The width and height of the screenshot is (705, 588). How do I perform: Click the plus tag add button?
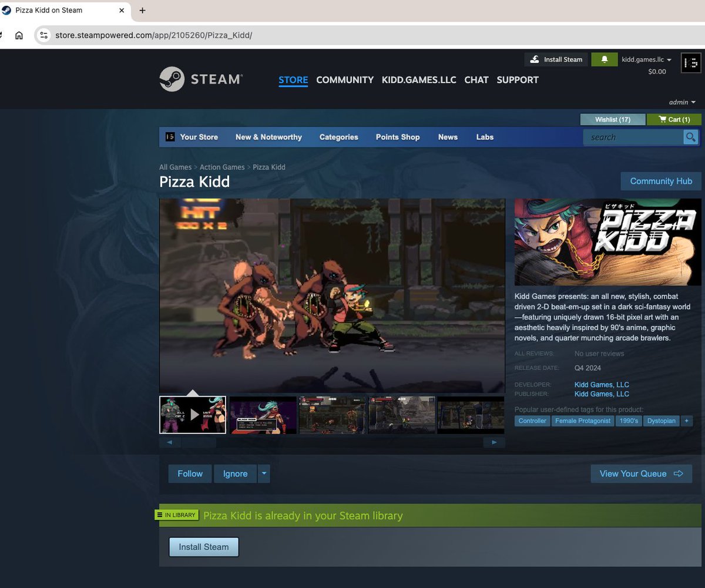coord(686,421)
